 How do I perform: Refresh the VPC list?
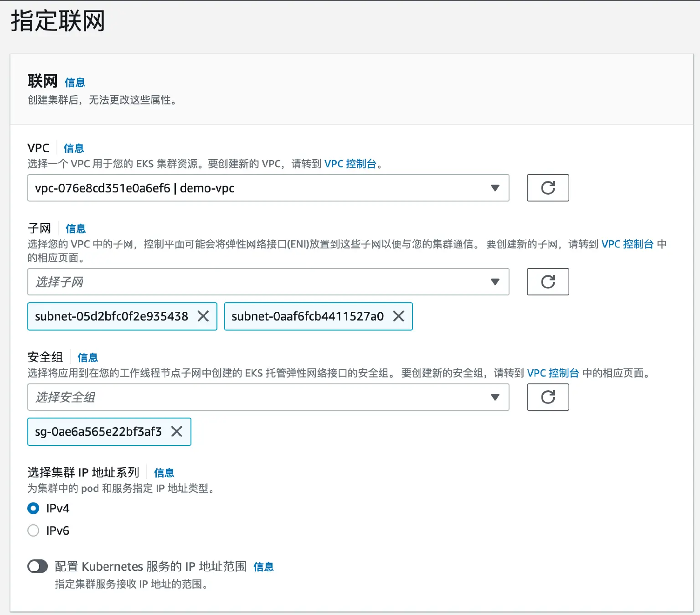pyautogui.click(x=547, y=188)
